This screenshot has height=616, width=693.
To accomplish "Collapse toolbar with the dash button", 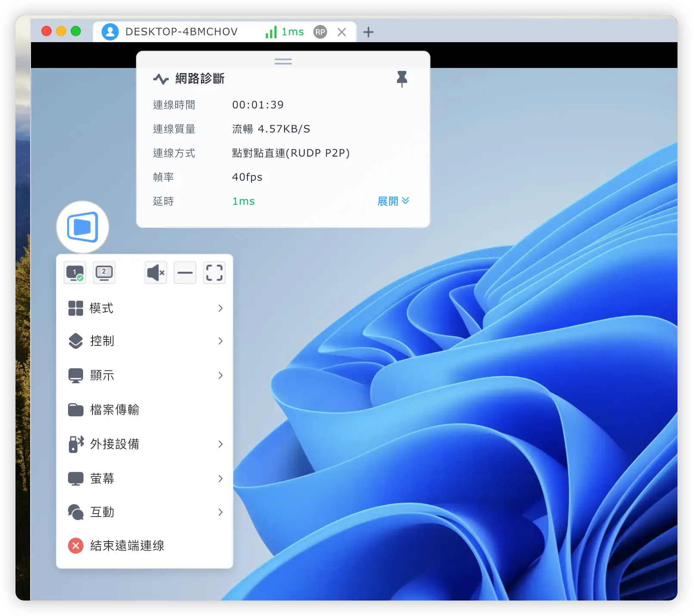I will (x=185, y=273).
